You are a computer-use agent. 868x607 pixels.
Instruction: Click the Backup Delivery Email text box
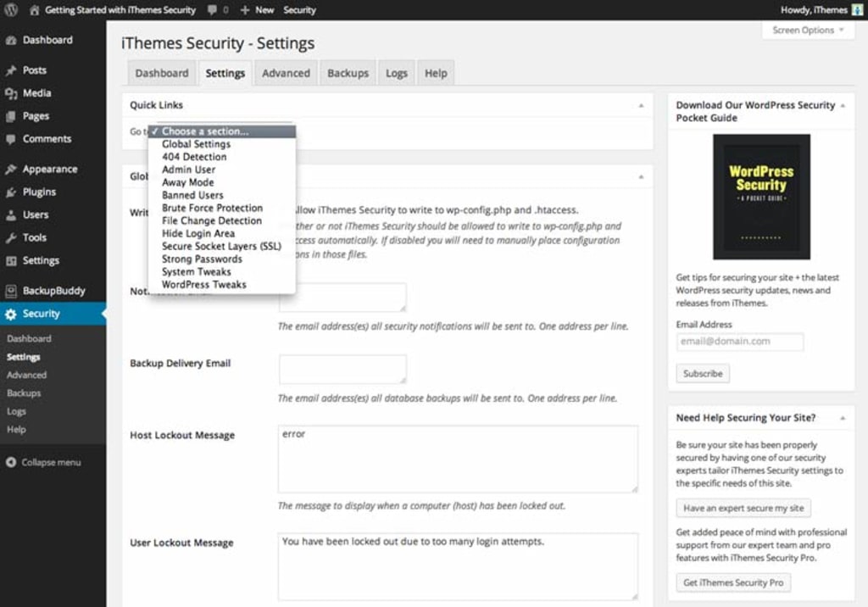coord(342,370)
